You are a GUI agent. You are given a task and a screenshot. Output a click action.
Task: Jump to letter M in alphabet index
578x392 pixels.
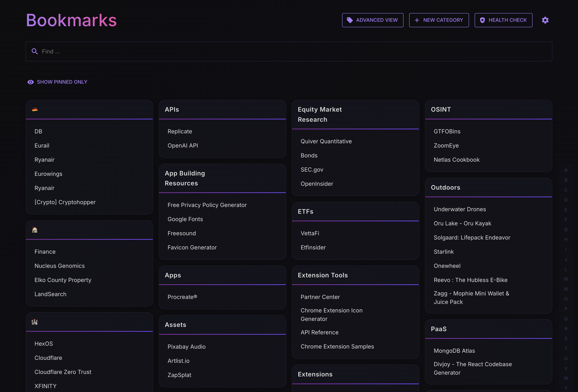tap(566, 279)
